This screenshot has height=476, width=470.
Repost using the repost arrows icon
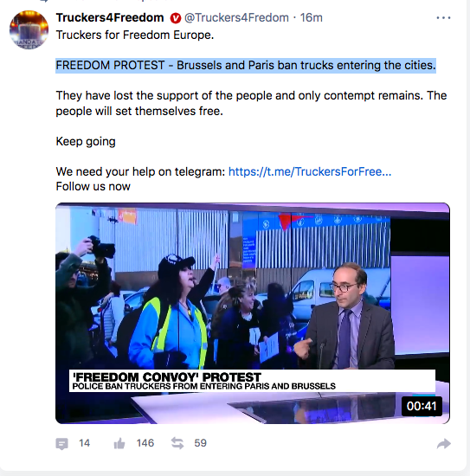point(177,443)
